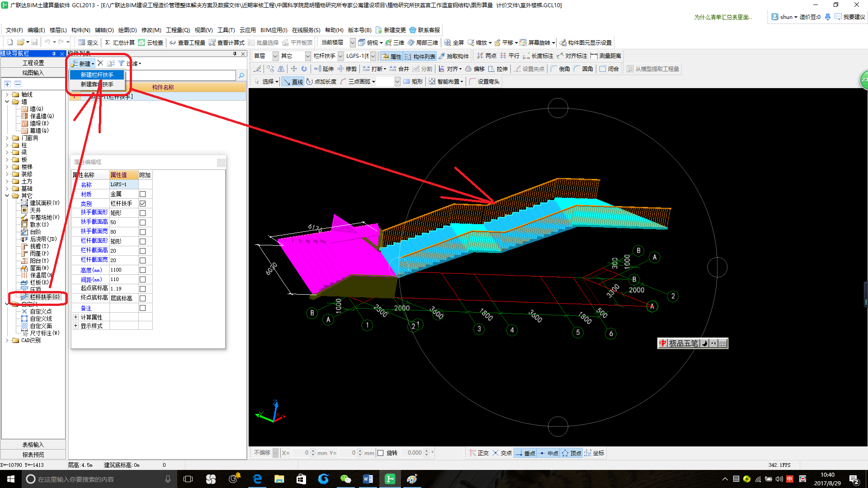This screenshot has height=488, width=868.
Task: Click the delete X icon beside 新建
Action: click(100, 63)
